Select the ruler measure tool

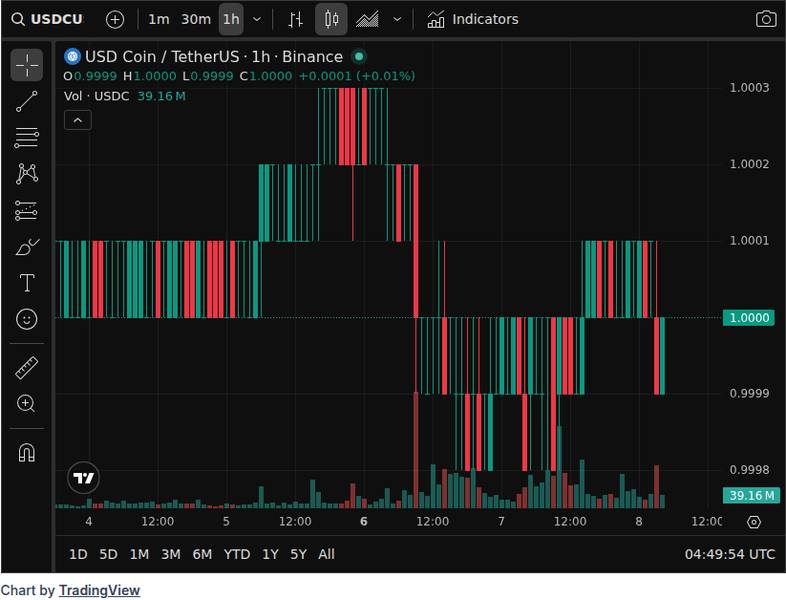pyautogui.click(x=27, y=367)
